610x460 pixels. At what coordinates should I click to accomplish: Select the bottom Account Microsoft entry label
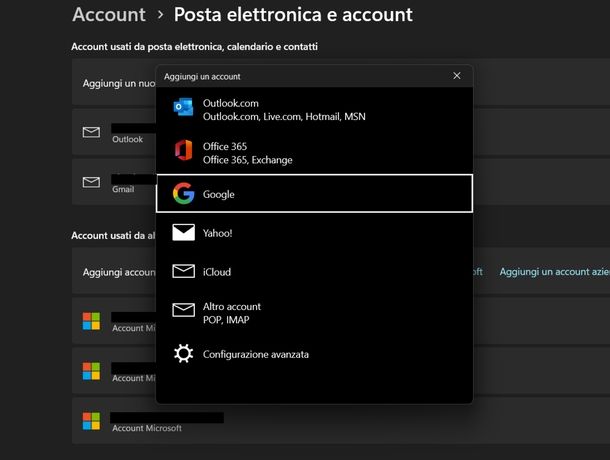[147, 428]
